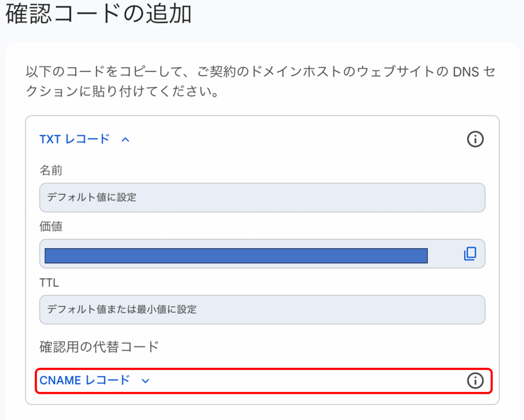
Task: Click the 名前 field label
Action: [x=51, y=170]
